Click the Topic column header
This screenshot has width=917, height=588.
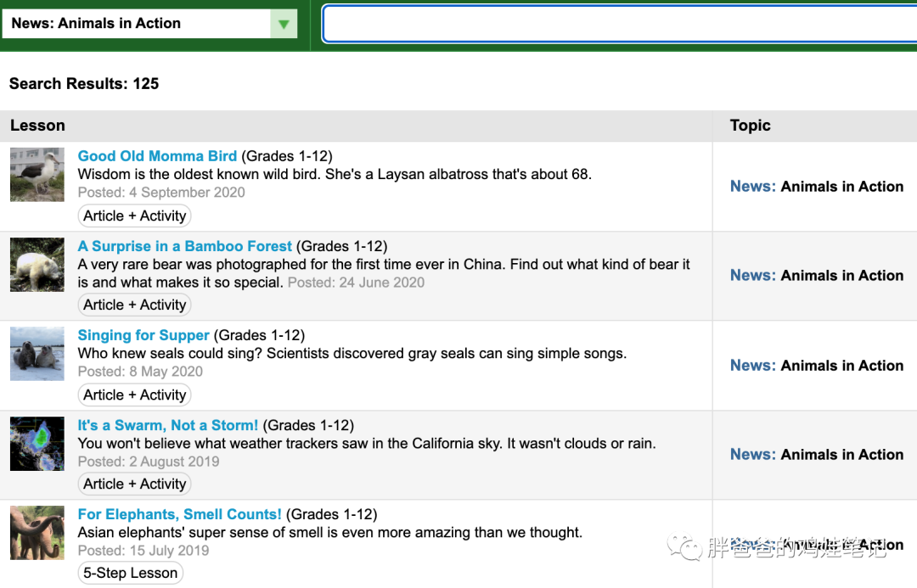tap(751, 126)
